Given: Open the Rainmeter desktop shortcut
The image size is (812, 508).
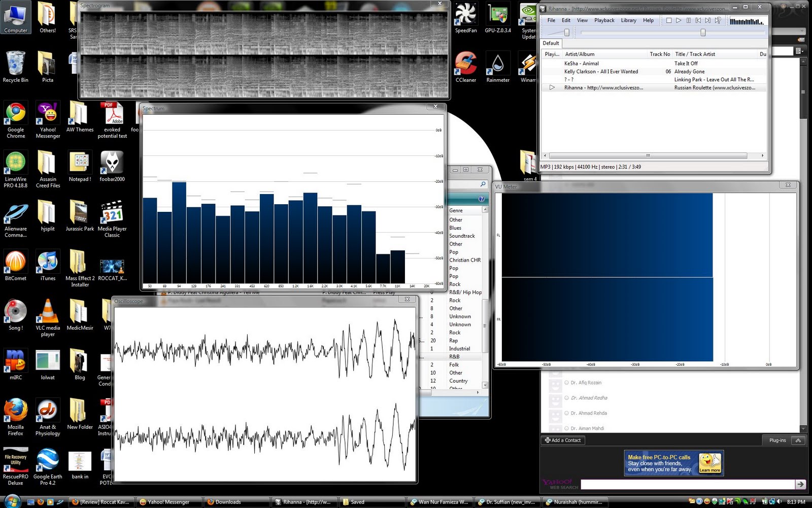Looking at the screenshot, I should point(498,68).
